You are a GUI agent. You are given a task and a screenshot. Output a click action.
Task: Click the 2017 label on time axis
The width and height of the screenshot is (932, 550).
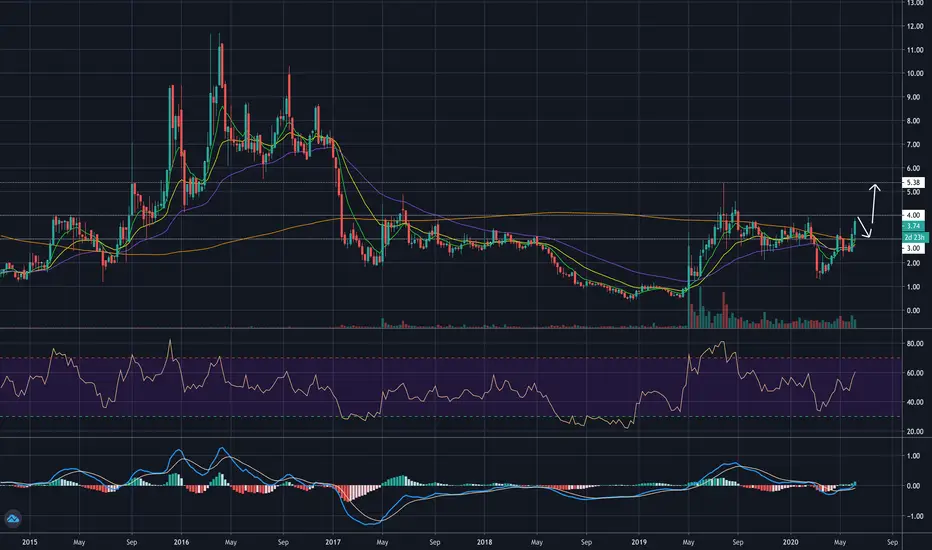(333, 542)
